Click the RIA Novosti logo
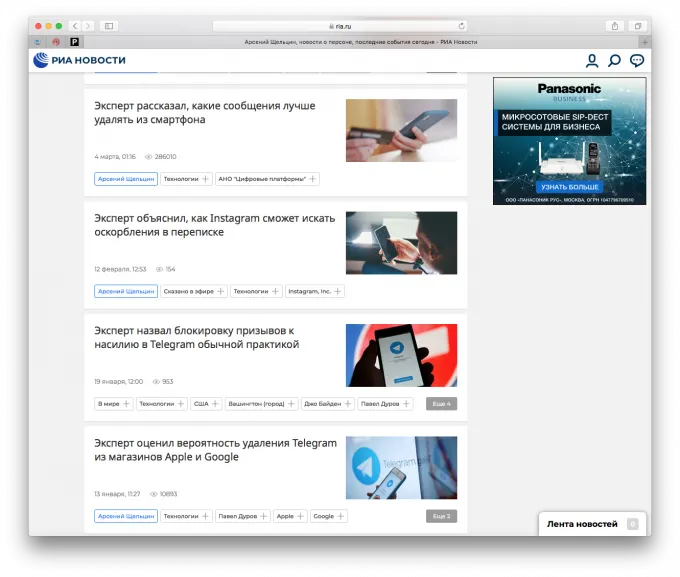The height and width of the screenshot is (577, 680). tap(80, 60)
